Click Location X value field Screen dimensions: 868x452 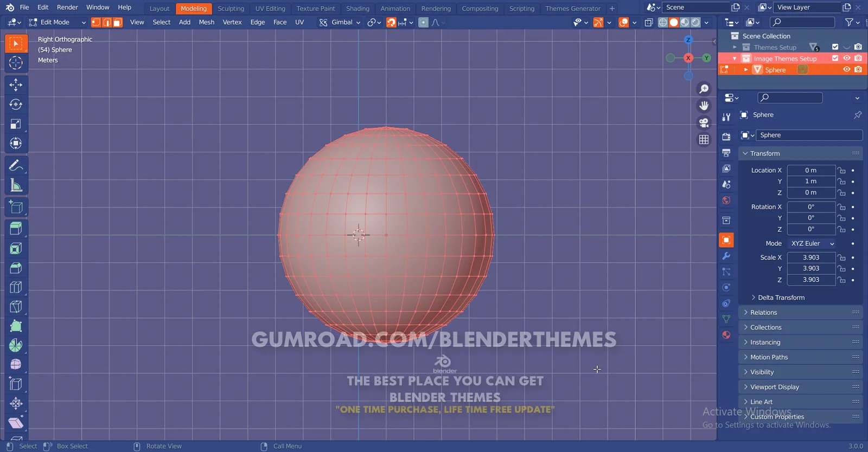811,170
